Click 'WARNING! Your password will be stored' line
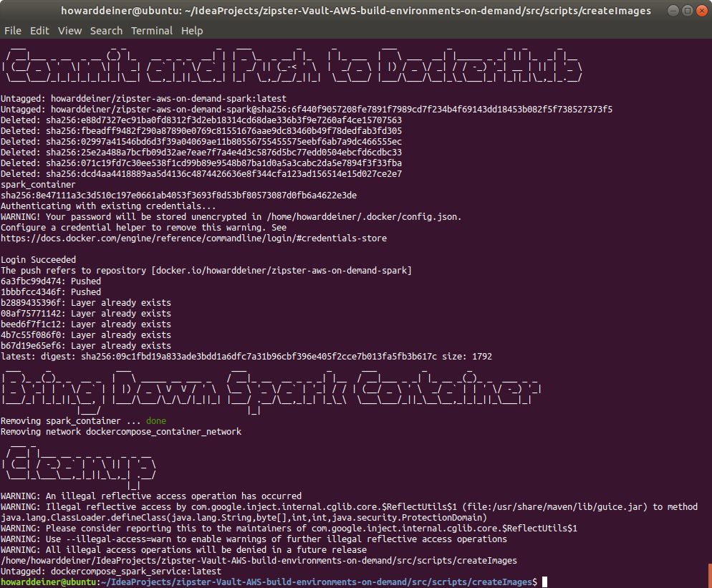 (231, 217)
